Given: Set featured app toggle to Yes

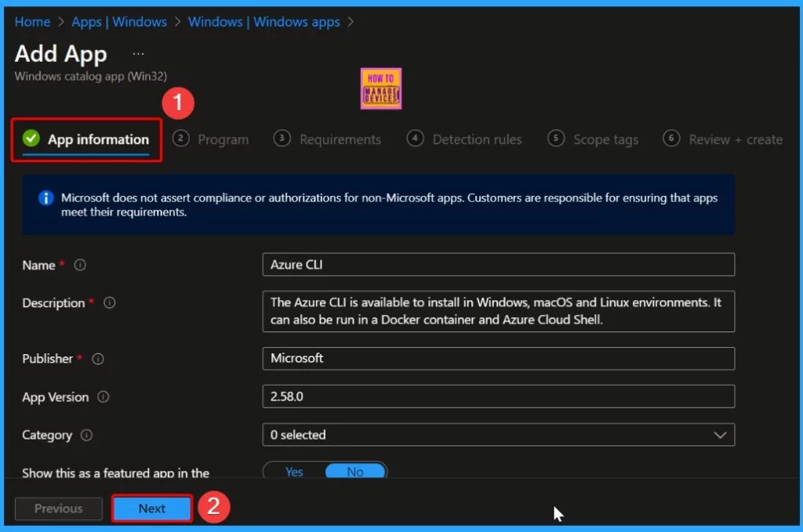Looking at the screenshot, I should pyautogui.click(x=295, y=472).
